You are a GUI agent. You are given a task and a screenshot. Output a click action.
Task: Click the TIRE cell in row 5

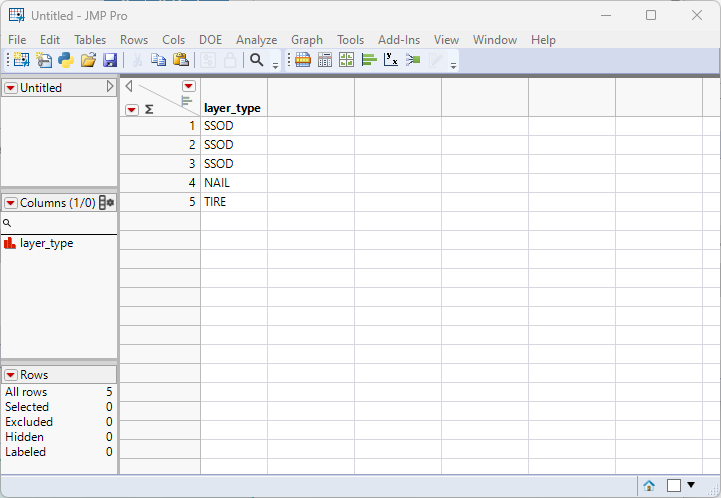click(x=234, y=201)
